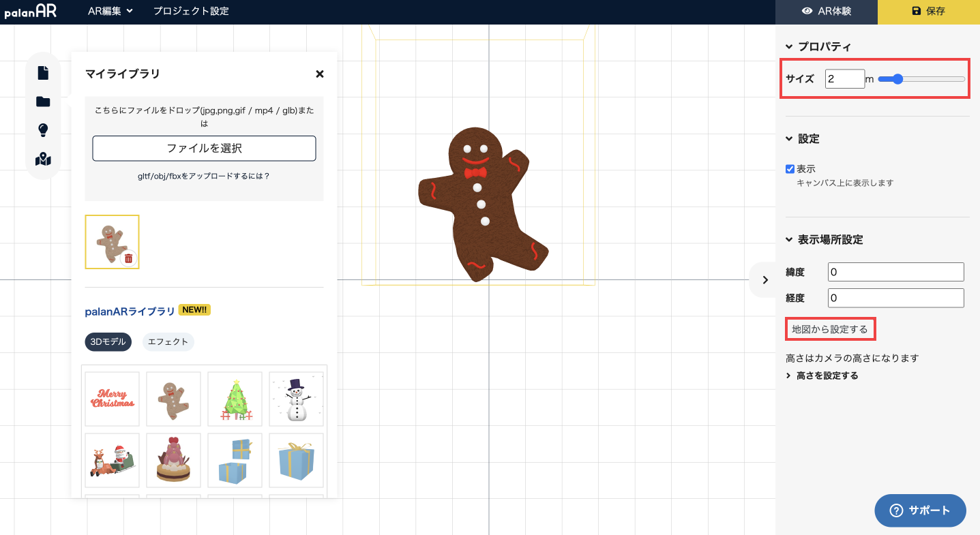
Task: Click the ファイルを選択 button
Action: tap(204, 148)
